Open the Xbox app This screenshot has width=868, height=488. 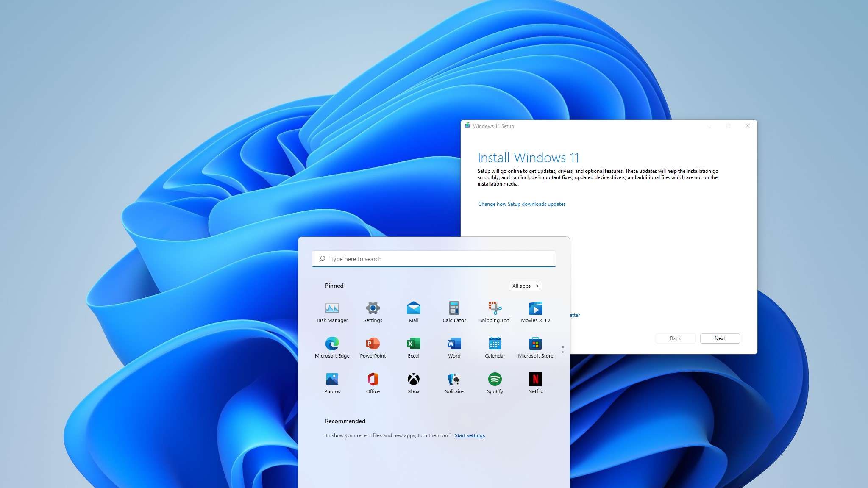[x=413, y=383]
